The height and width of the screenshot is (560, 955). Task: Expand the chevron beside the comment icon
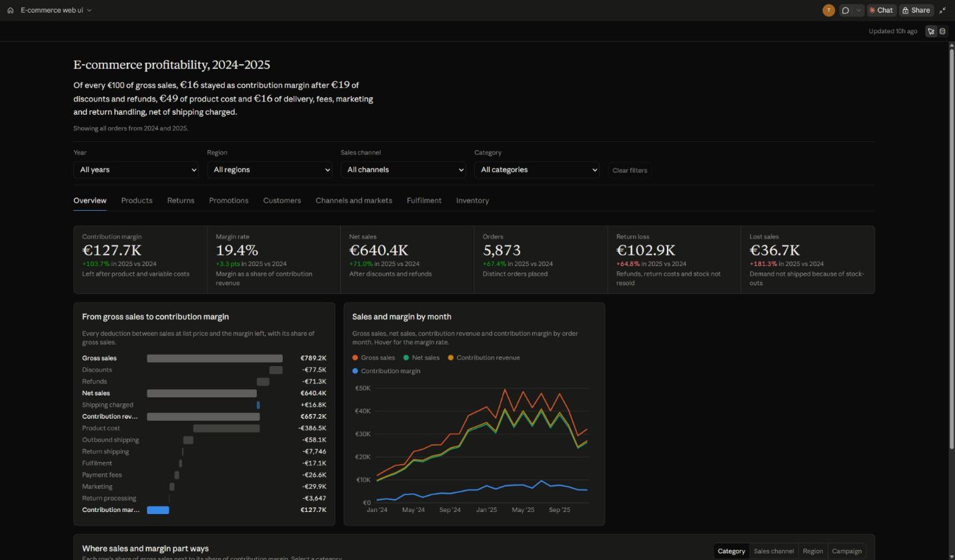(x=858, y=10)
